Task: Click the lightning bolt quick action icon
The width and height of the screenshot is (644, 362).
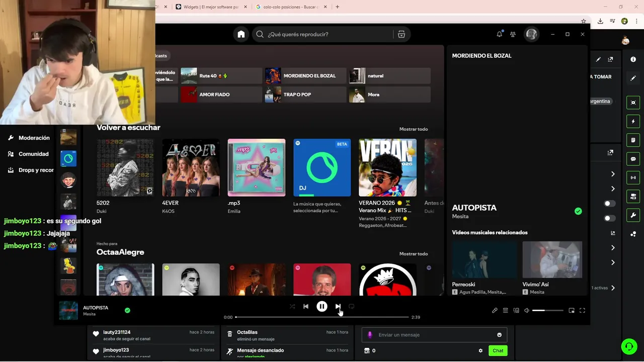Action: point(633,122)
